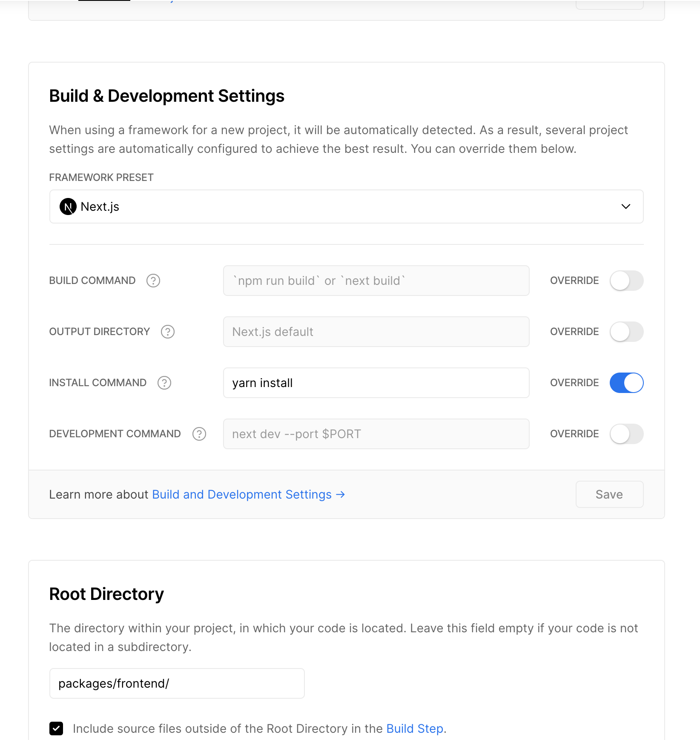Click the Build & Development Settings heading
Screen dimensions: 700x740
click(x=166, y=96)
